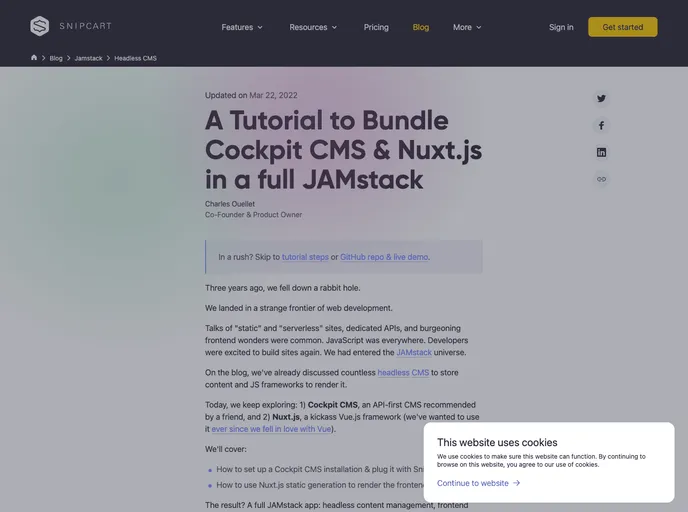Open the Resources dropdown menu
Image resolution: width=688 pixels, height=512 pixels.
[313, 27]
